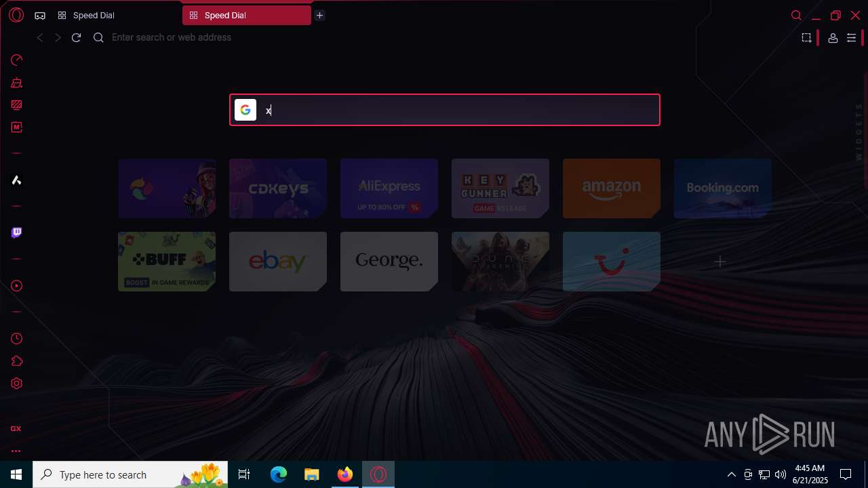868x488 pixels.
Task: Click the tab search magnifier icon
Action: 796,16
